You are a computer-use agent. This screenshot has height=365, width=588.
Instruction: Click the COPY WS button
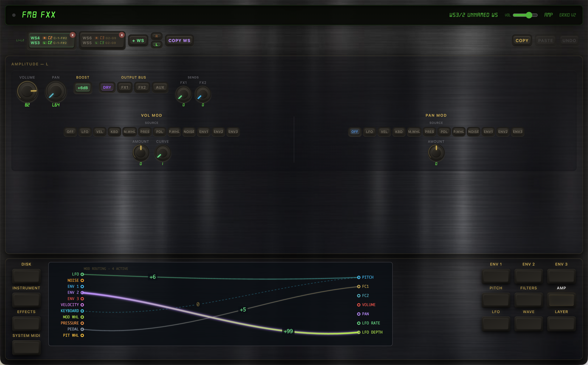click(x=179, y=41)
